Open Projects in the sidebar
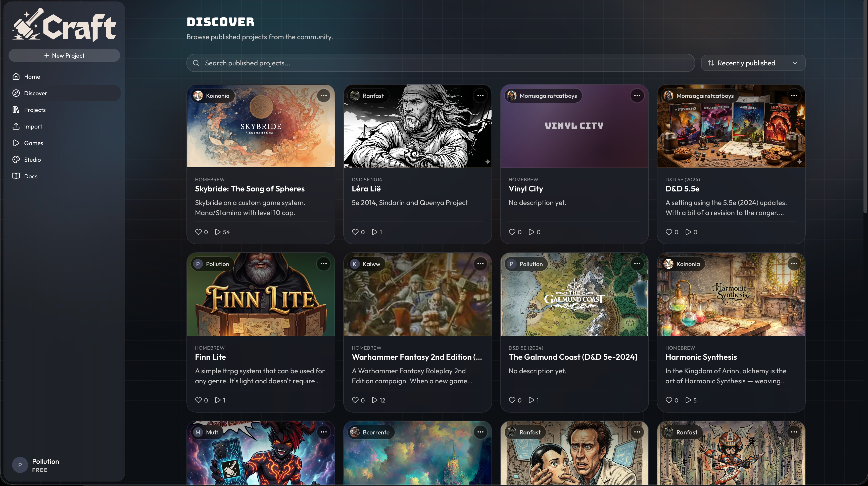The image size is (868, 486). [64, 110]
